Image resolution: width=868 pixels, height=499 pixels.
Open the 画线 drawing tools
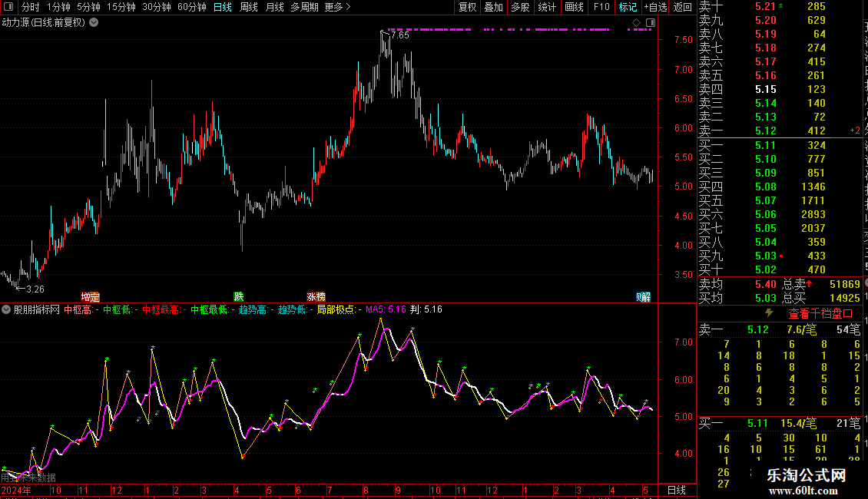click(x=574, y=7)
